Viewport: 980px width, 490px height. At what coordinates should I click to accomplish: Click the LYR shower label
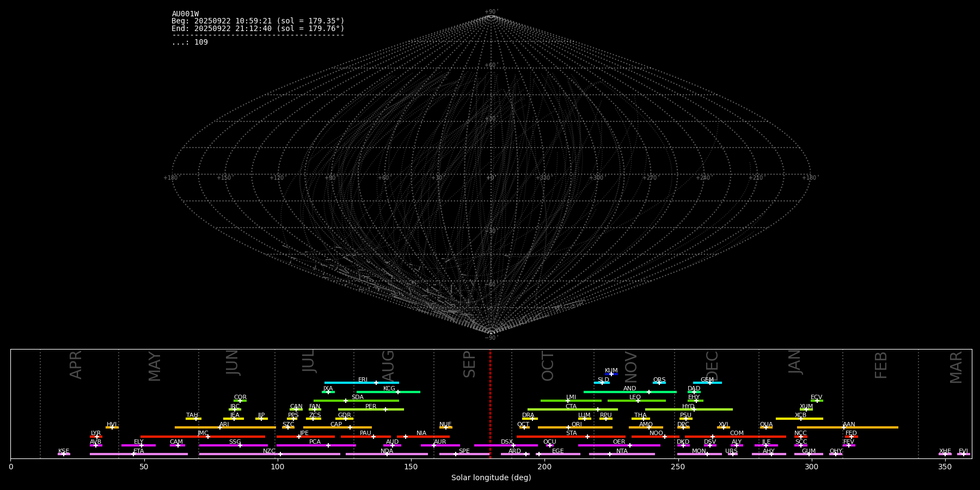click(96, 433)
